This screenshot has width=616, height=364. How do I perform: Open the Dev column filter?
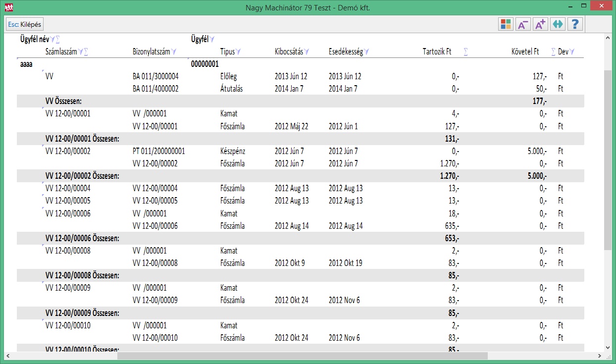[572, 52]
